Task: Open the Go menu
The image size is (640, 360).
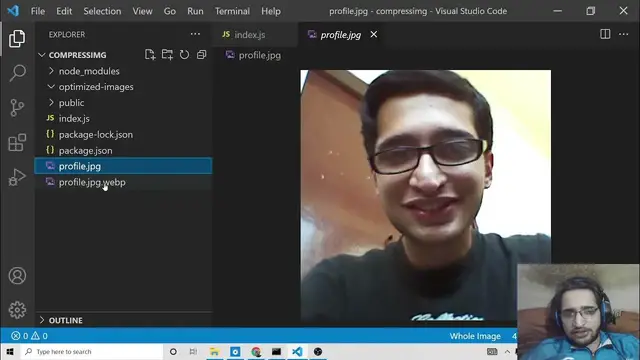Action: tap(170, 11)
